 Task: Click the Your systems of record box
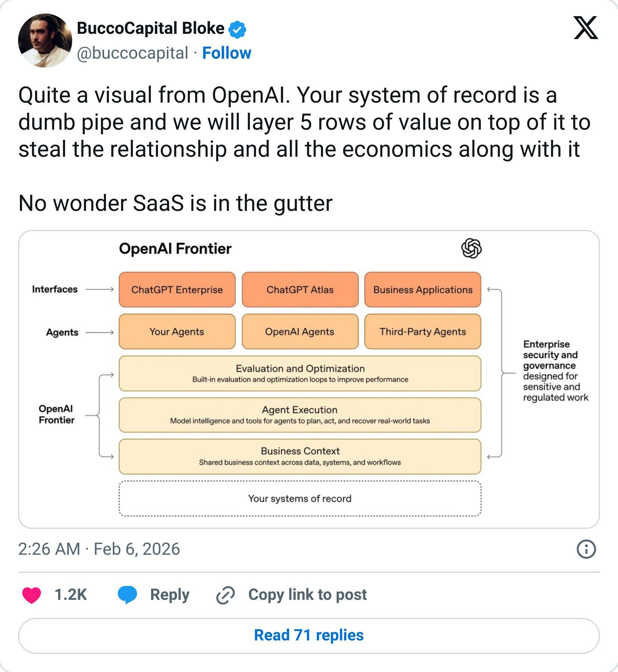click(300, 498)
